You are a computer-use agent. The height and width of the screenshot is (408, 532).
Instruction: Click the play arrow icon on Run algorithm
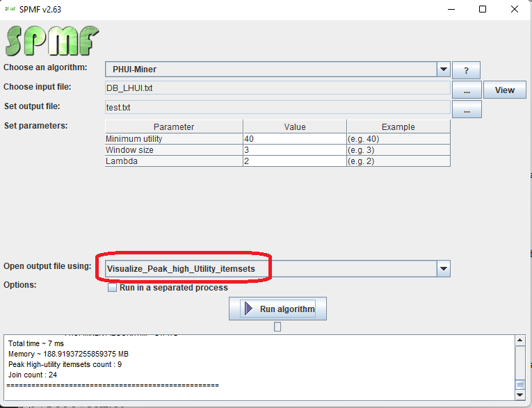(x=248, y=309)
